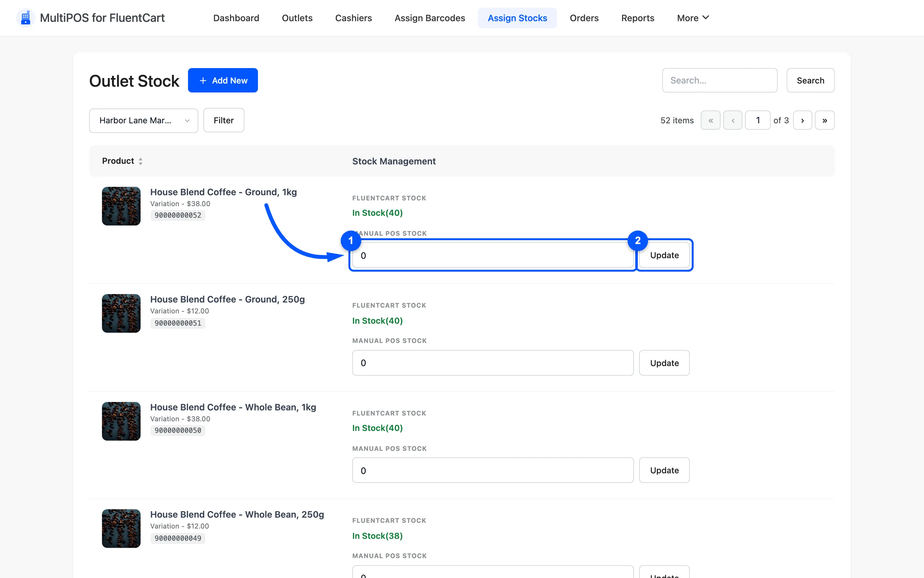Click barcode 90000000050
Screen dimensions: 924x578
[177, 430]
